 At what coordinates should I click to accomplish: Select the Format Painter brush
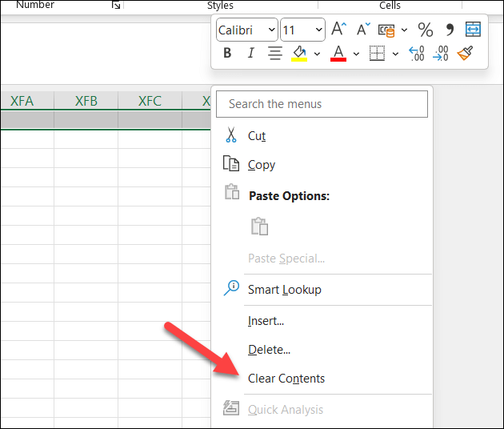click(465, 54)
